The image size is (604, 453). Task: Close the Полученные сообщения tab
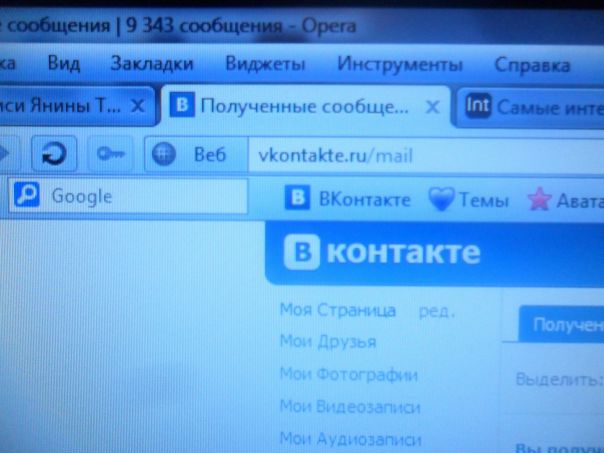pos(433,107)
